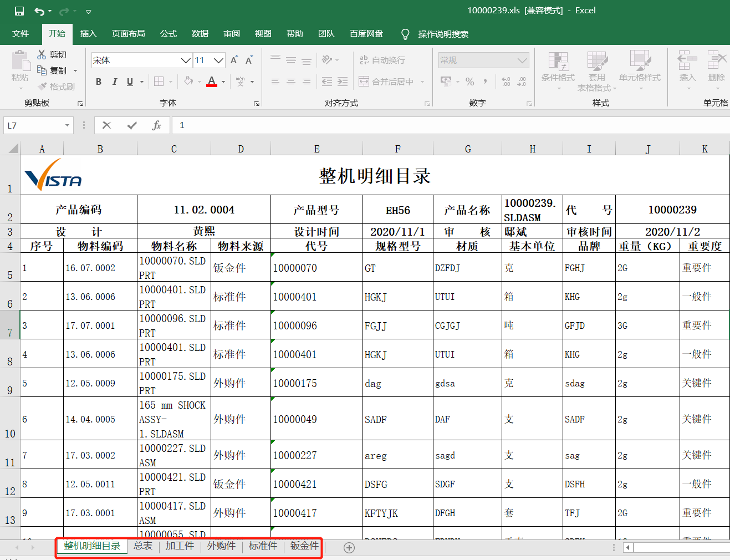Click the insert function fx icon
Viewport: 730px width, 560px height.
coord(156,125)
